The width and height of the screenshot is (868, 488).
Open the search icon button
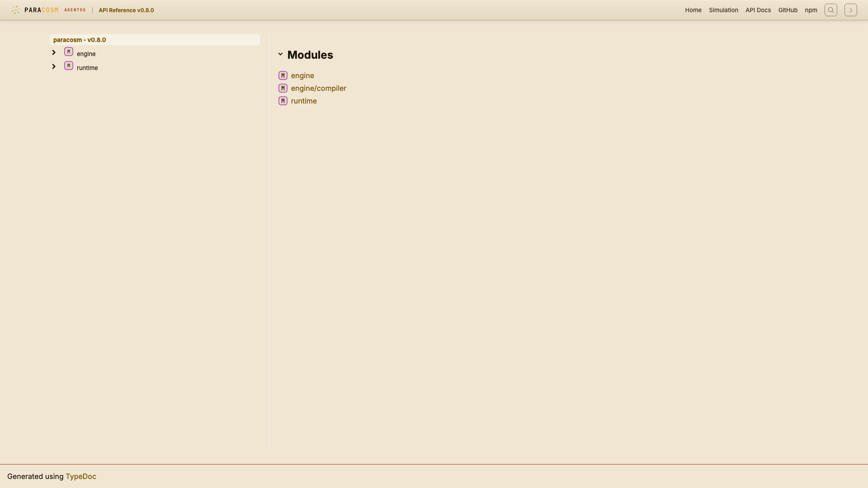tap(830, 10)
